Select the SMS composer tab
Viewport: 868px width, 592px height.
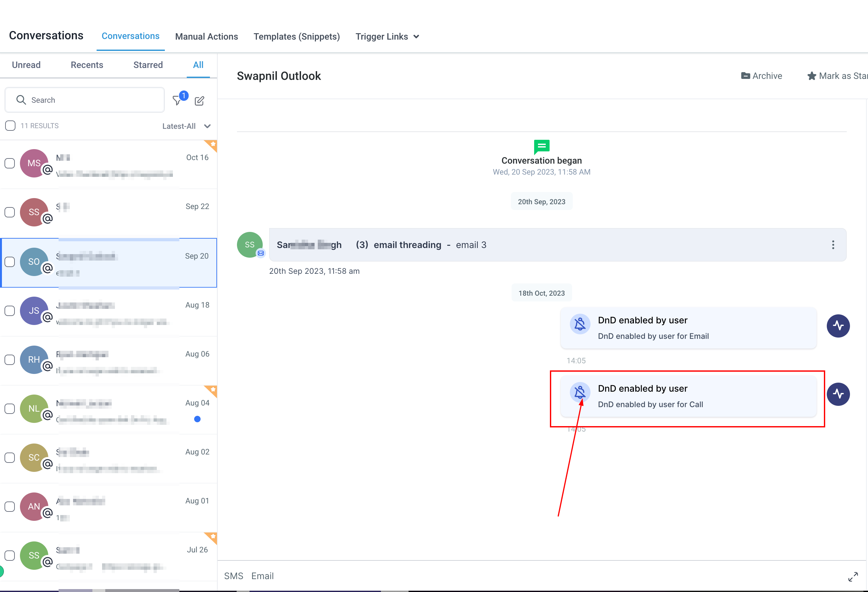point(233,576)
